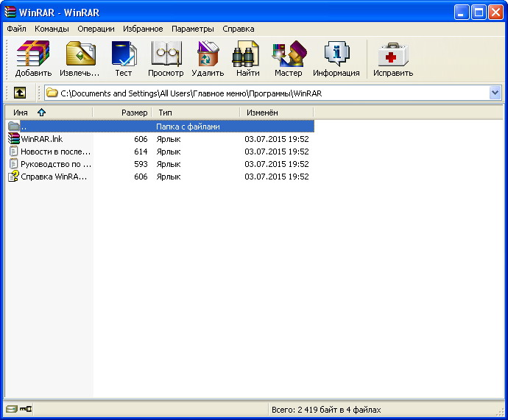Click the parent folder '..' icon
The height and width of the screenshot is (420, 508).
coord(13,127)
